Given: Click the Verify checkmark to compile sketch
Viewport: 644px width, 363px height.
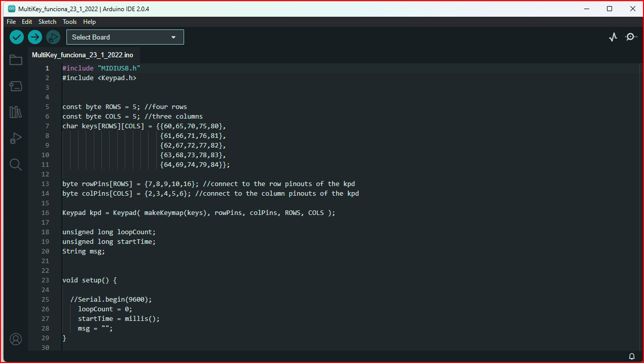Looking at the screenshot, I should pos(16,37).
